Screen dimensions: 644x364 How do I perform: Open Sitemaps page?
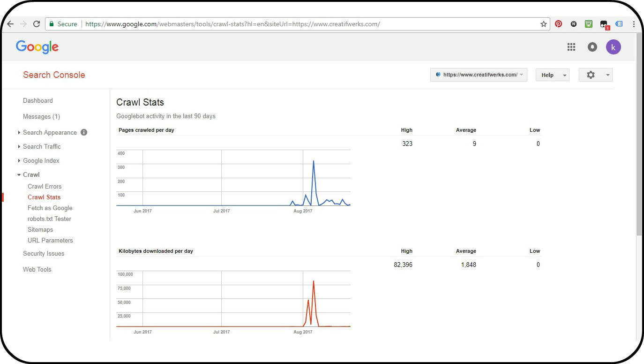(40, 229)
